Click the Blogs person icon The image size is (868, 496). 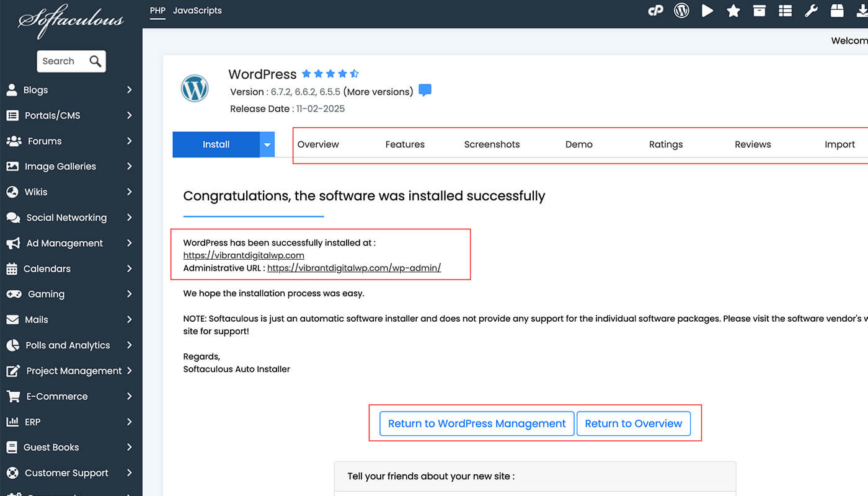pos(12,90)
